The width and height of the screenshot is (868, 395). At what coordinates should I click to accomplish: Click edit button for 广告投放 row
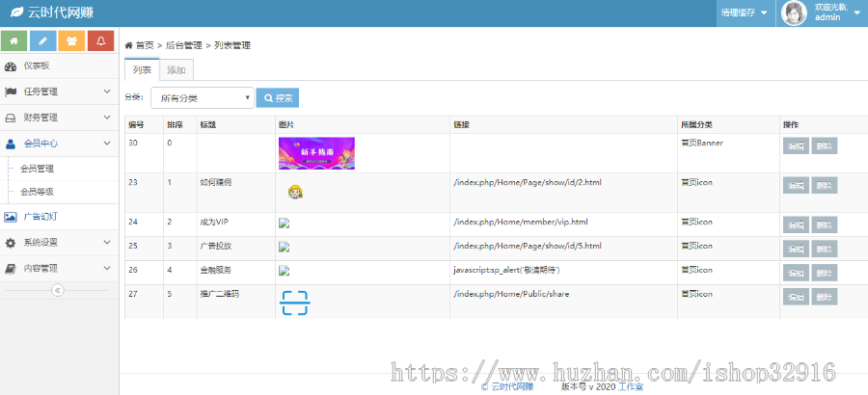[x=796, y=249]
